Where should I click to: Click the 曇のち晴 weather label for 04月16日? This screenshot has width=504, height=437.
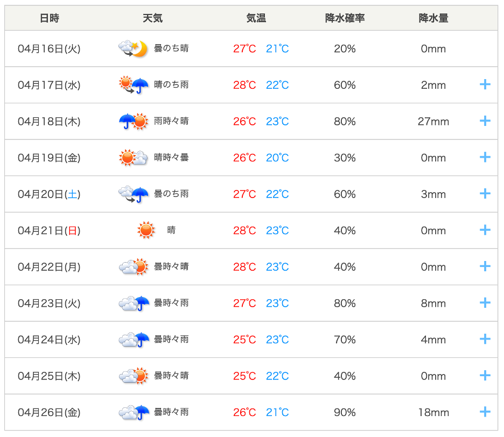coord(171,48)
